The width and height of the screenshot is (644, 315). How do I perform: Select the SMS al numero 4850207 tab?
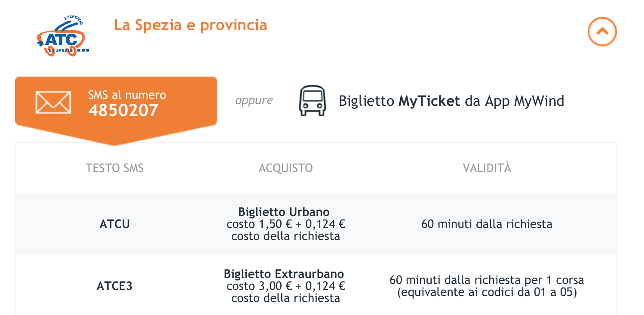click(116, 103)
